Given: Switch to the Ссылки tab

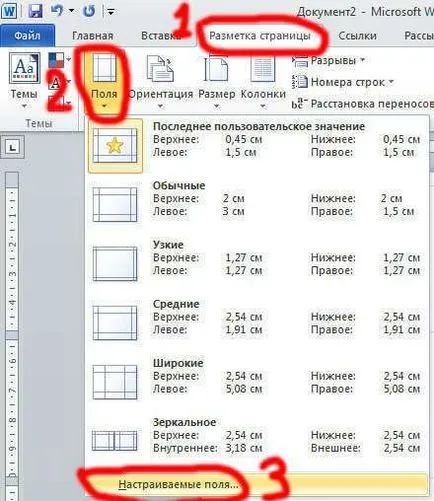Looking at the screenshot, I should [357, 36].
